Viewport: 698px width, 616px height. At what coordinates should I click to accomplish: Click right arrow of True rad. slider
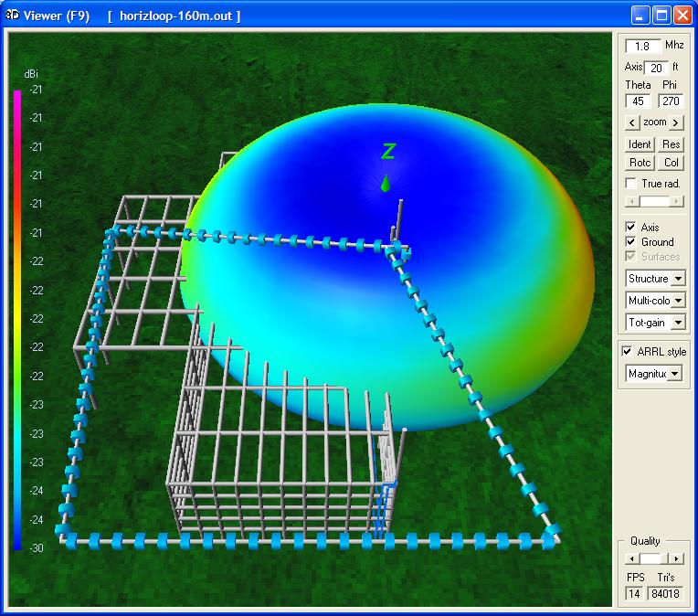click(x=676, y=201)
